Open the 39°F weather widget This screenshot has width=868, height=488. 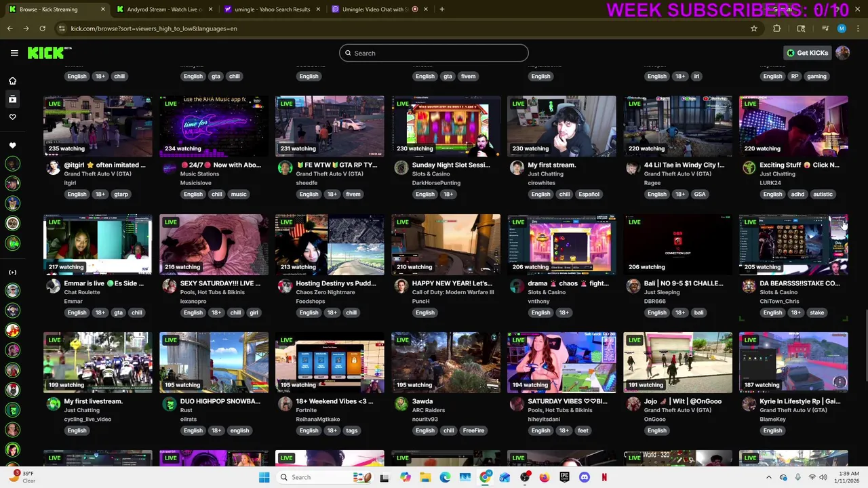click(23, 477)
